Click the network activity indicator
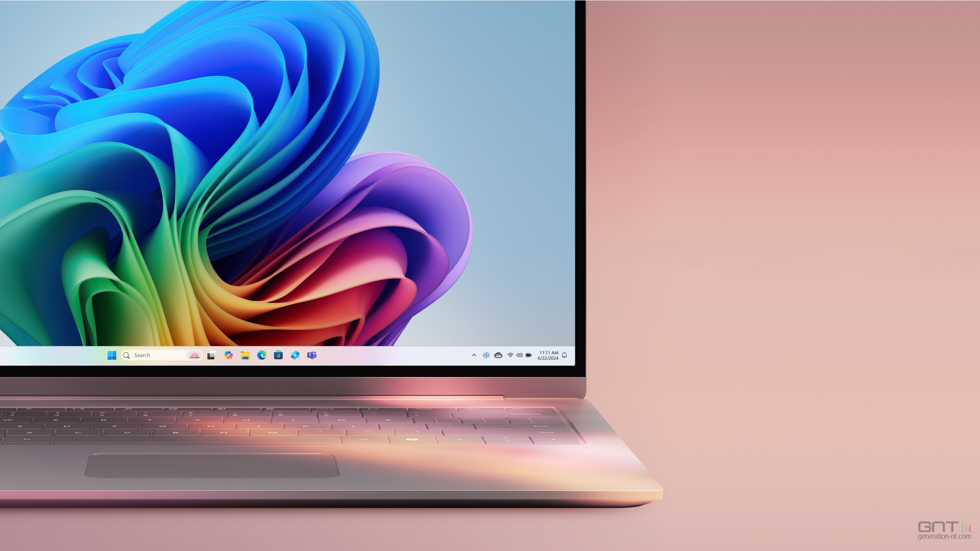Image resolution: width=980 pixels, height=551 pixels. click(x=509, y=355)
